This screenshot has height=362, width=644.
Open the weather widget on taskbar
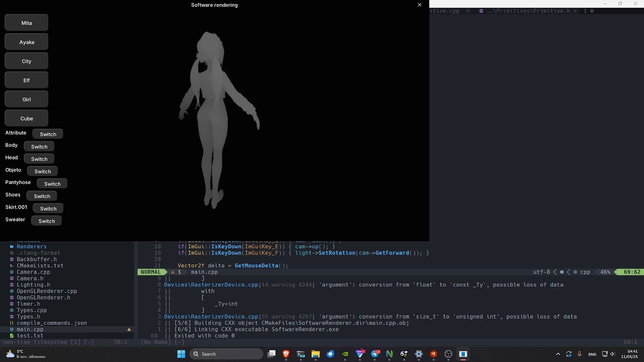25,354
